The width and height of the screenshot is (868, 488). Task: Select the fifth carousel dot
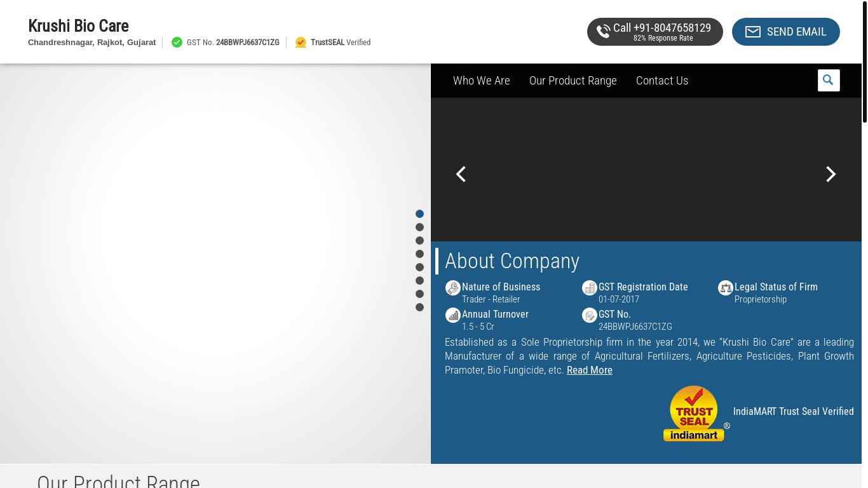coord(419,268)
